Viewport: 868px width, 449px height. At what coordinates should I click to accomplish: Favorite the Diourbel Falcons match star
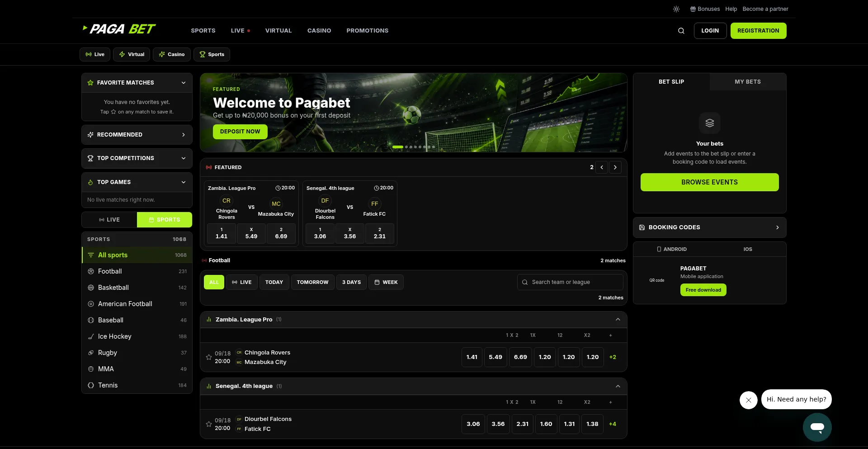click(x=209, y=424)
